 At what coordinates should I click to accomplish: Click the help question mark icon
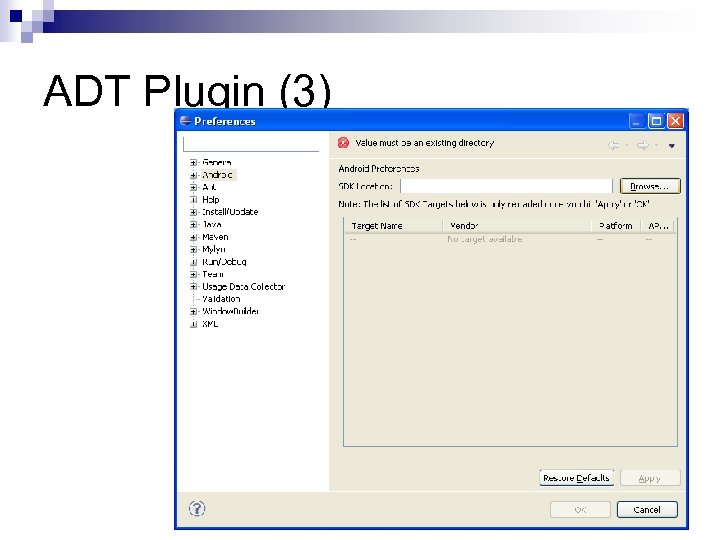pos(197,508)
